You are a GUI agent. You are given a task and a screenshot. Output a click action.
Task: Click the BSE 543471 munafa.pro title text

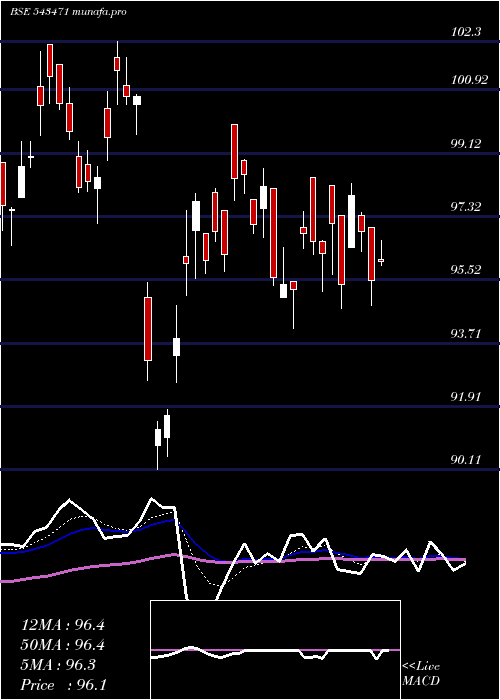68,12
